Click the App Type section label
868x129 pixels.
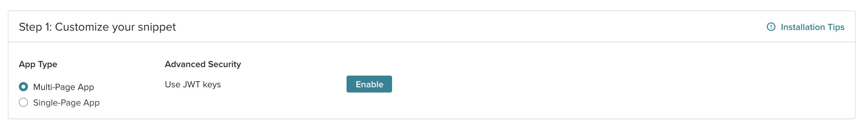coord(38,64)
